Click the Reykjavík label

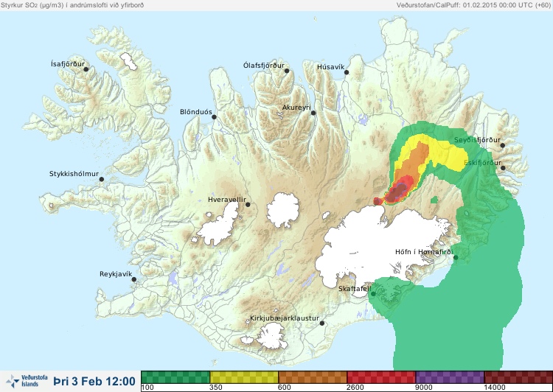[116, 274]
